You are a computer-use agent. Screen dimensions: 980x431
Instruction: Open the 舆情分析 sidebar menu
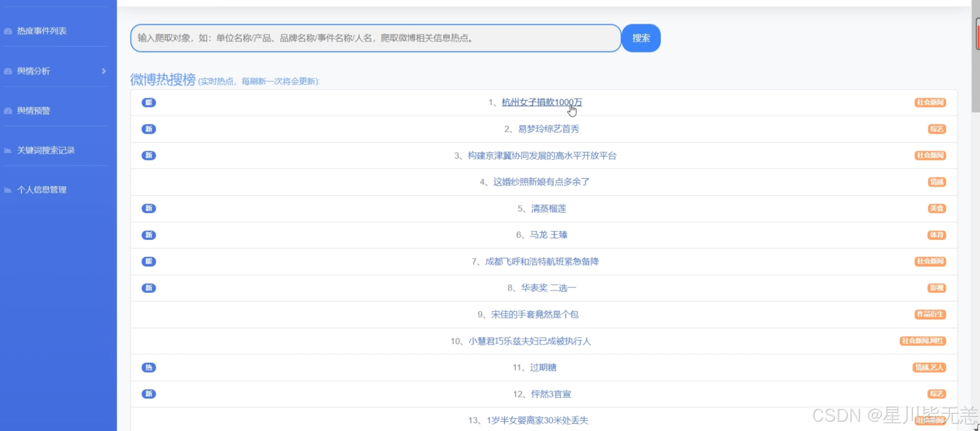(34, 71)
